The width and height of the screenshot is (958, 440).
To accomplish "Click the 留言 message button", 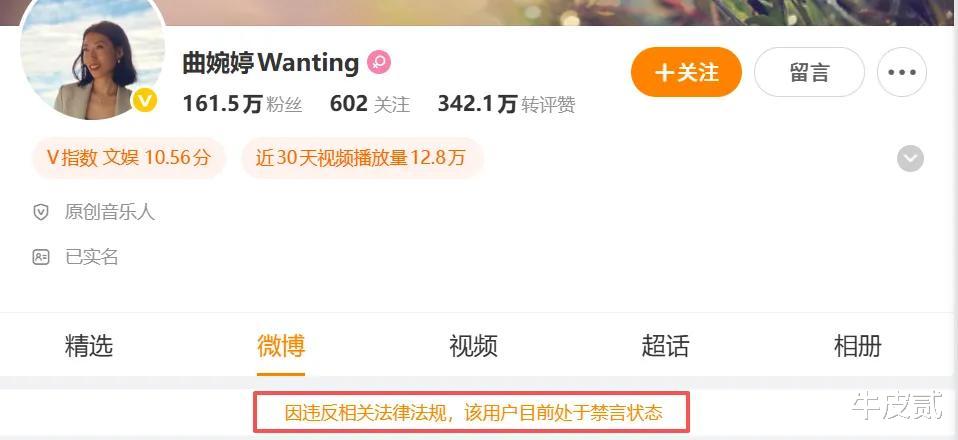I will pos(810,72).
